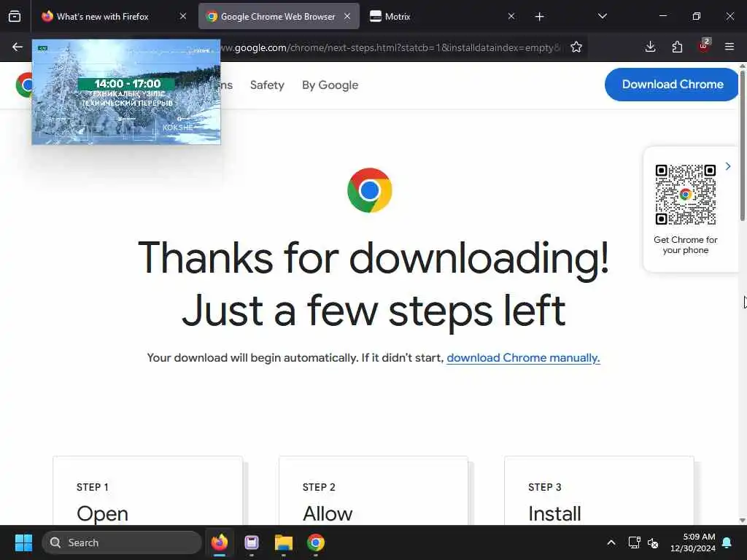Open the notifications bell icon

727,542
